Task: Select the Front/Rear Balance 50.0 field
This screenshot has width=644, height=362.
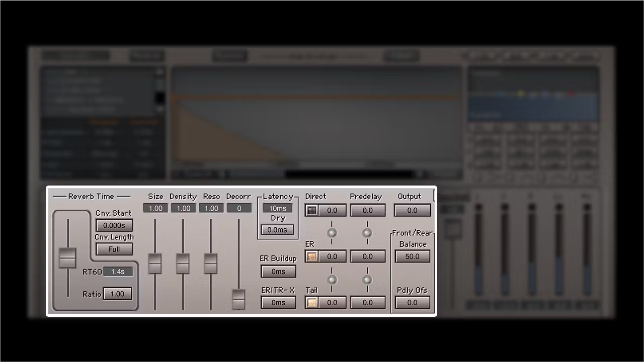Action: [413, 256]
